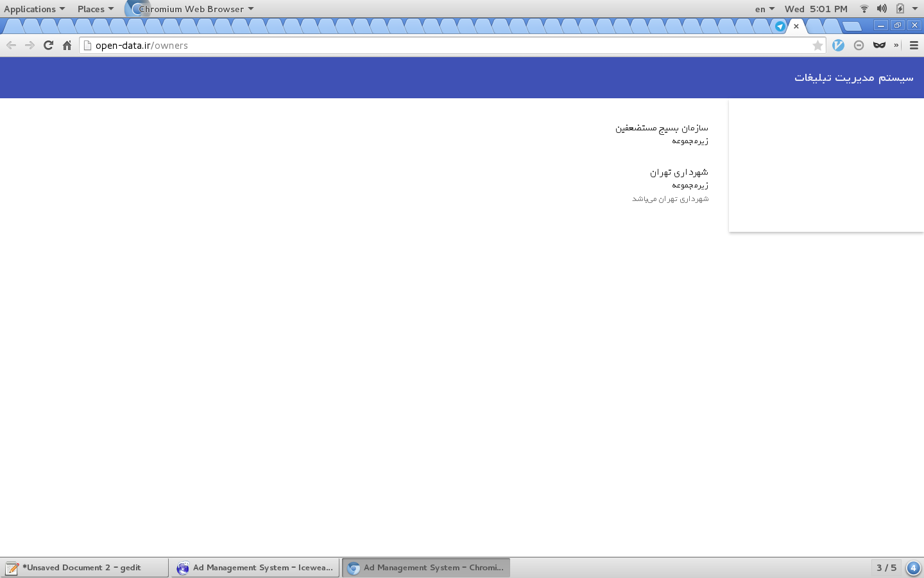Screen dimensions: 924x578
Task: Bookmark this page with the star
Action: pyautogui.click(x=817, y=45)
